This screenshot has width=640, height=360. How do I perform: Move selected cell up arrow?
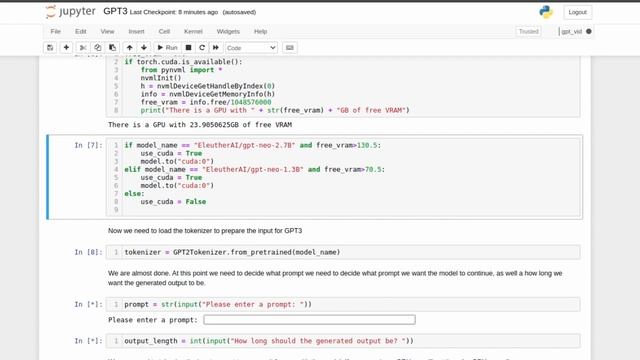[129, 48]
